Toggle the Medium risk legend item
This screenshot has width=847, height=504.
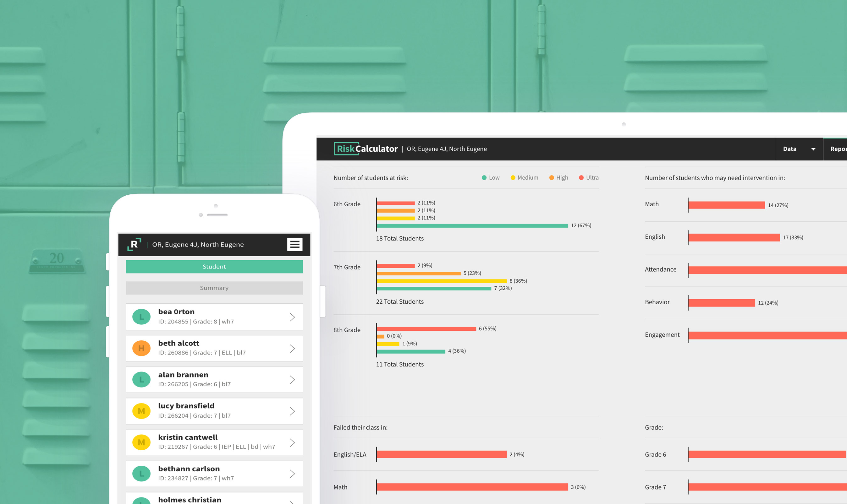pyautogui.click(x=524, y=178)
